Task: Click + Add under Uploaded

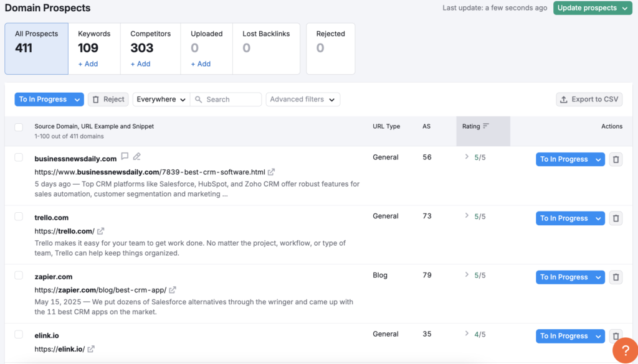Action: coord(201,64)
